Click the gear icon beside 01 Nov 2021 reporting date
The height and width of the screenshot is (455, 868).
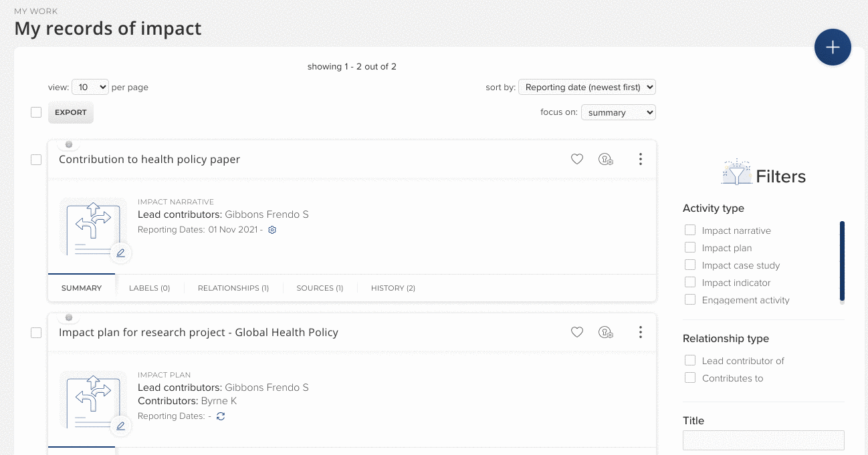click(272, 230)
